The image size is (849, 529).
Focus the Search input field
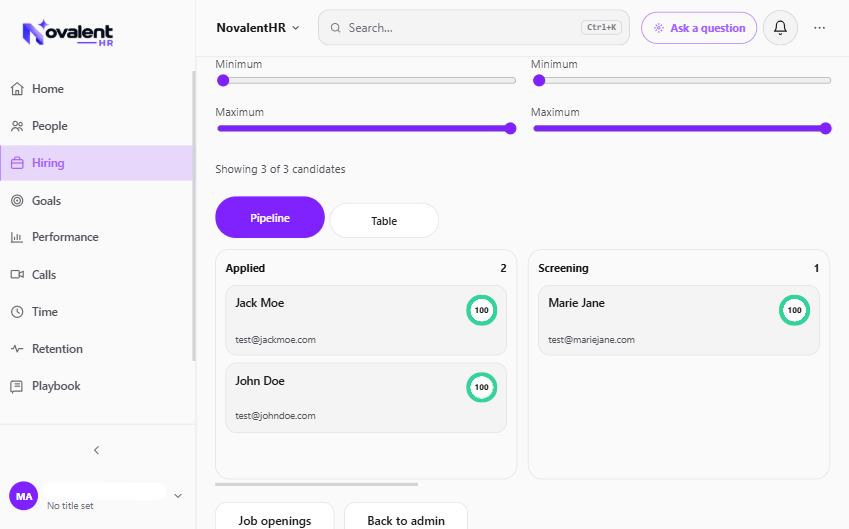tap(474, 28)
